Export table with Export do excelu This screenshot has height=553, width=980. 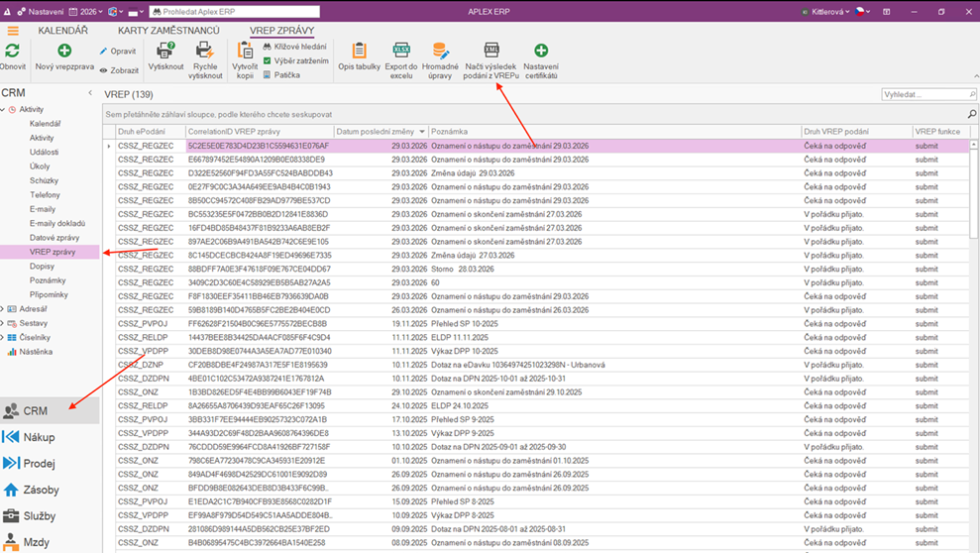click(401, 51)
